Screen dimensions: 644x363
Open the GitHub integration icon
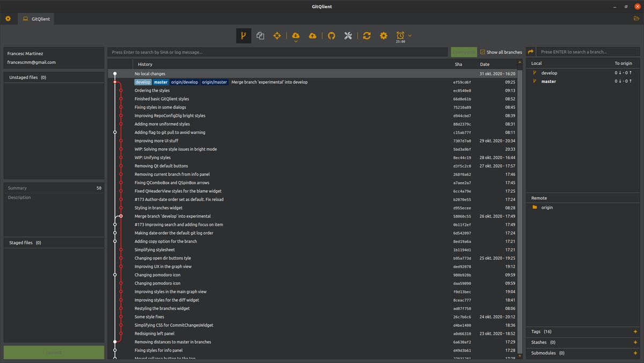click(331, 35)
